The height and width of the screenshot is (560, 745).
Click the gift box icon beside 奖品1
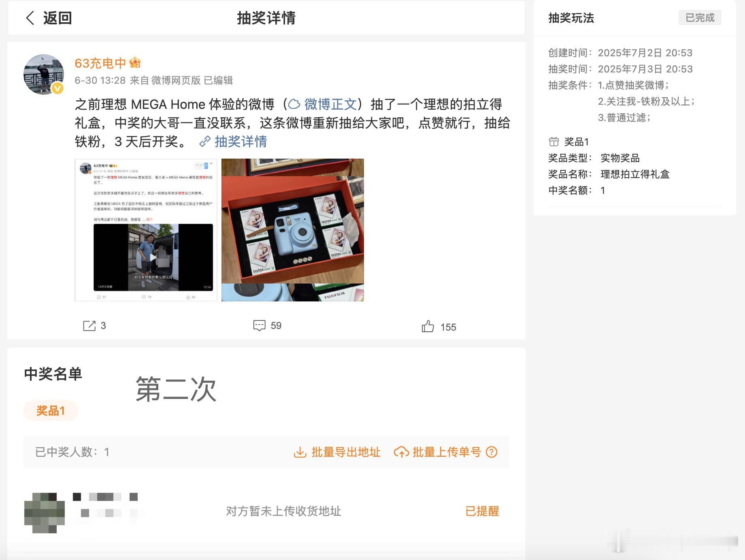554,142
